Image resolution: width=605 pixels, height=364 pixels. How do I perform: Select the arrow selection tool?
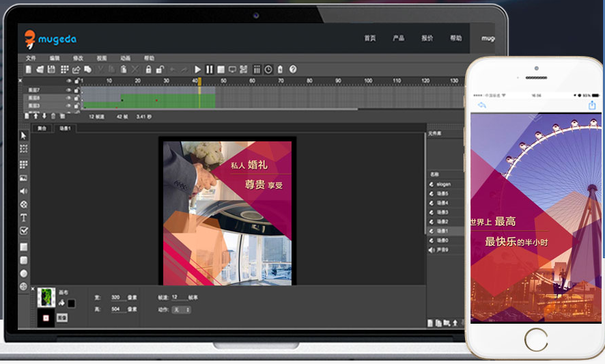coord(24,135)
